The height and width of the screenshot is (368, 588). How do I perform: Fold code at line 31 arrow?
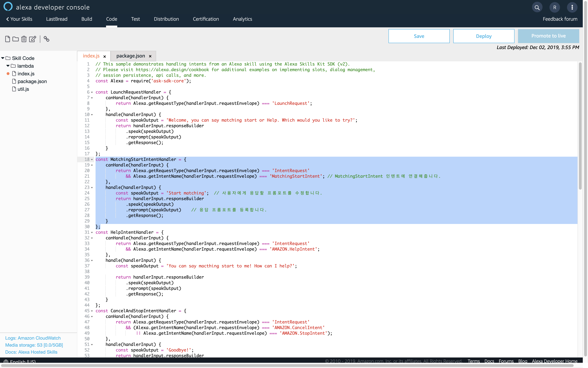pyautogui.click(x=92, y=232)
